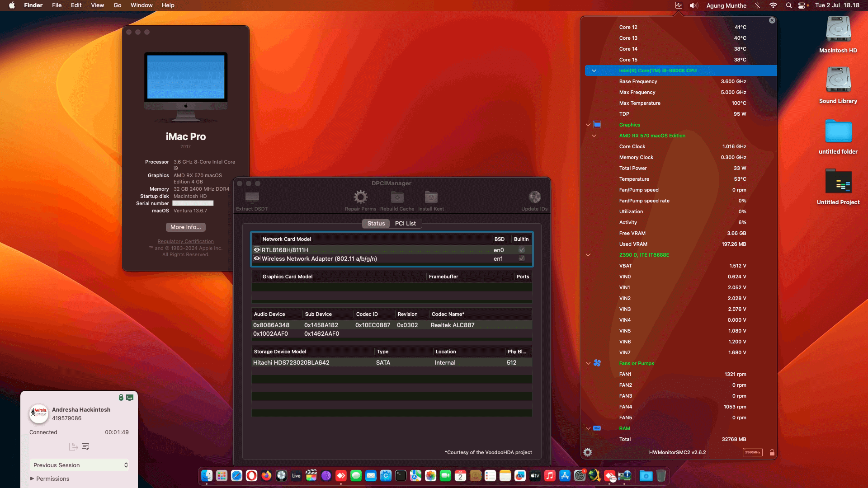Toggle Builtin checkbox for en0

(522, 250)
